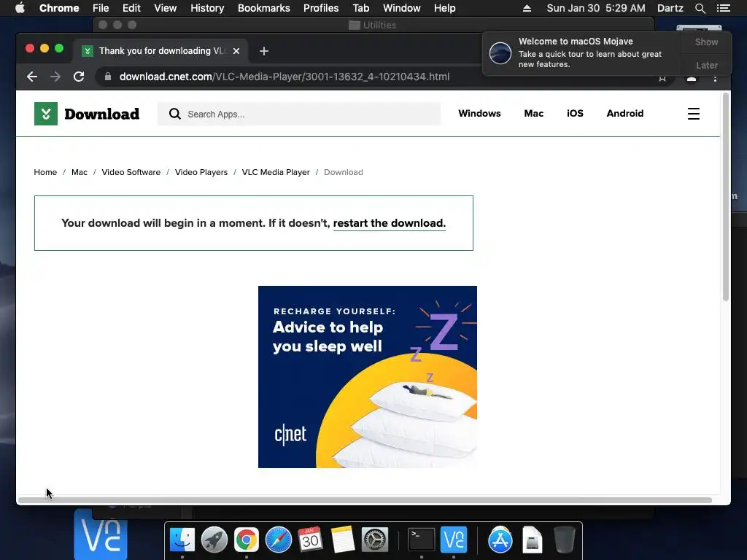Click the Apple menu icon

20,8
